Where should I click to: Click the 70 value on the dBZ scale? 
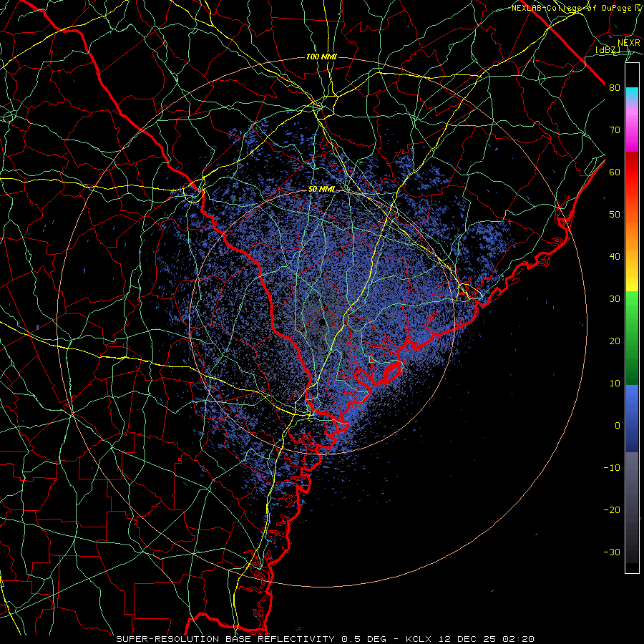click(615, 130)
